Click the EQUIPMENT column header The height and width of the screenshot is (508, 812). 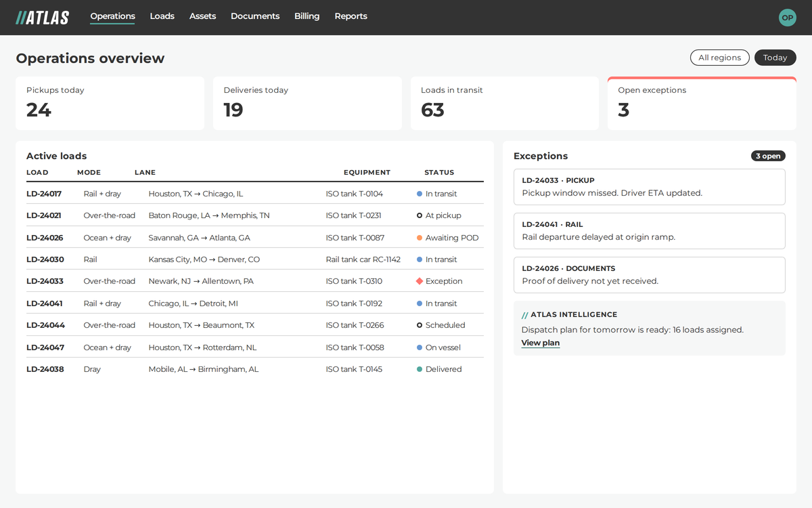coord(367,173)
